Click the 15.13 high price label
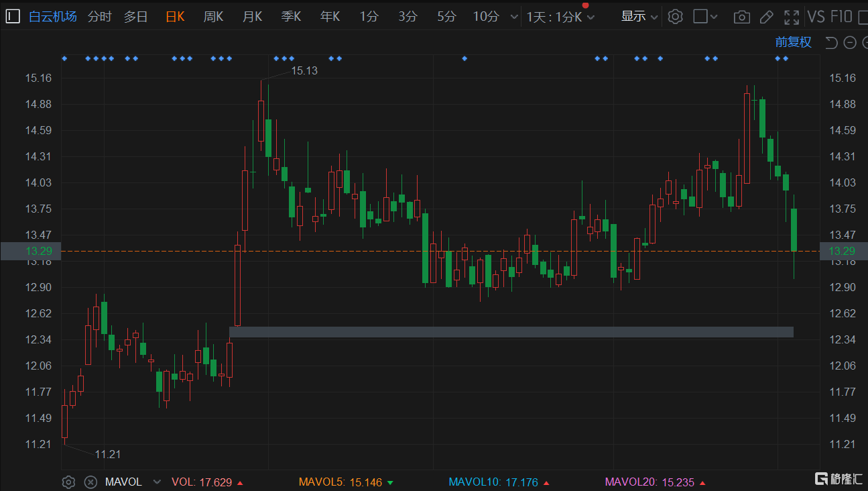Screen dimensions: 868x491 (304, 70)
